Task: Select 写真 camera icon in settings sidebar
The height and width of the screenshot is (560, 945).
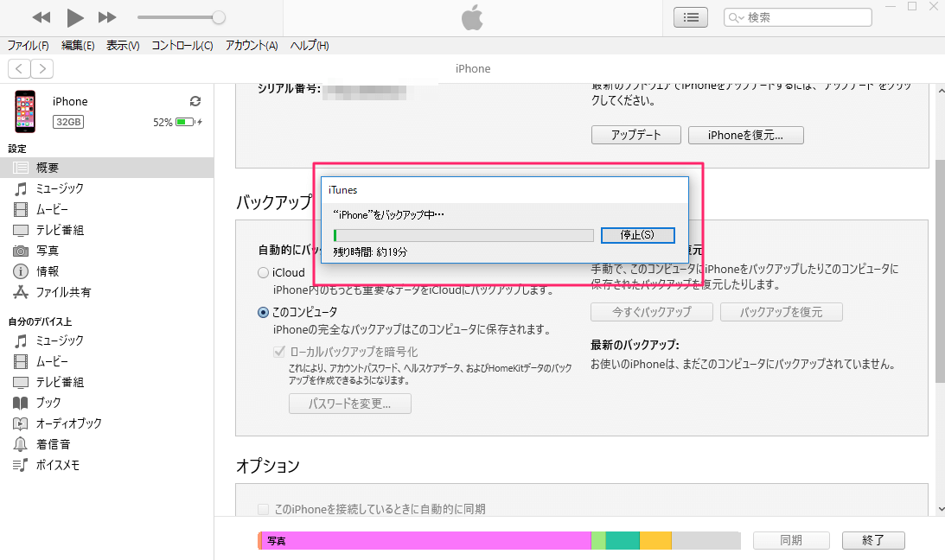Action: coord(21,251)
